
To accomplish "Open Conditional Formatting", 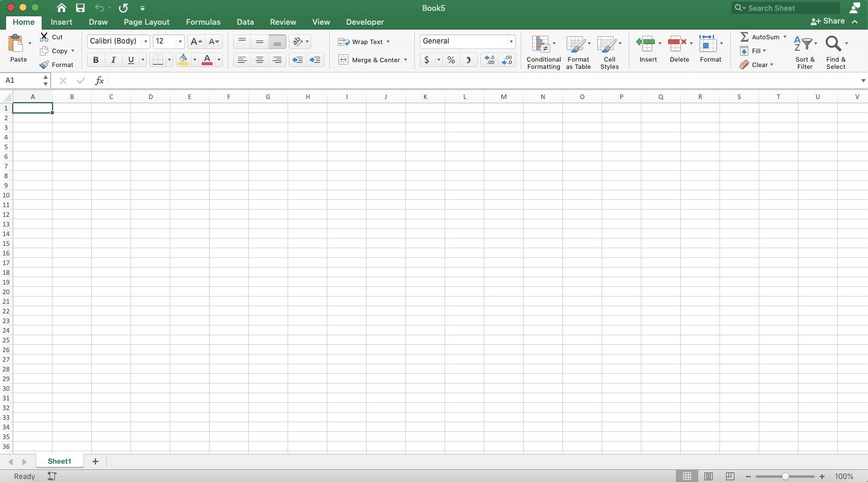I will click(x=543, y=53).
